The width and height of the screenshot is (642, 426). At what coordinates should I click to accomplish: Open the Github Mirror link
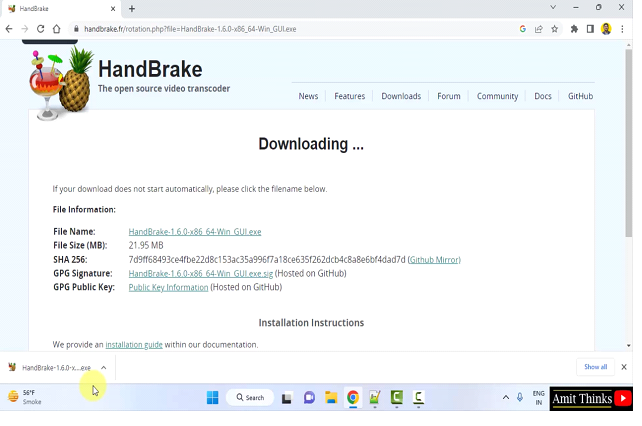coord(434,260)
